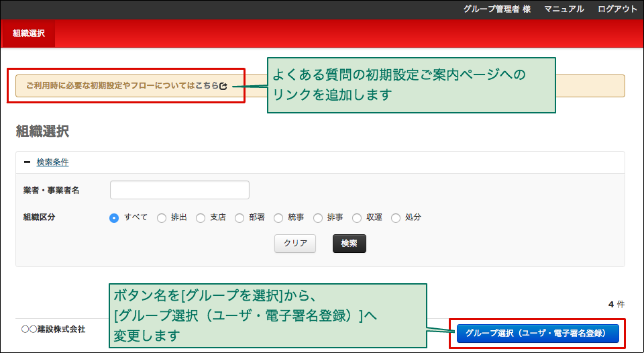644x353 pixels.
Task: Click the 業者・事業者名 text field
Action: click(180, 190)
